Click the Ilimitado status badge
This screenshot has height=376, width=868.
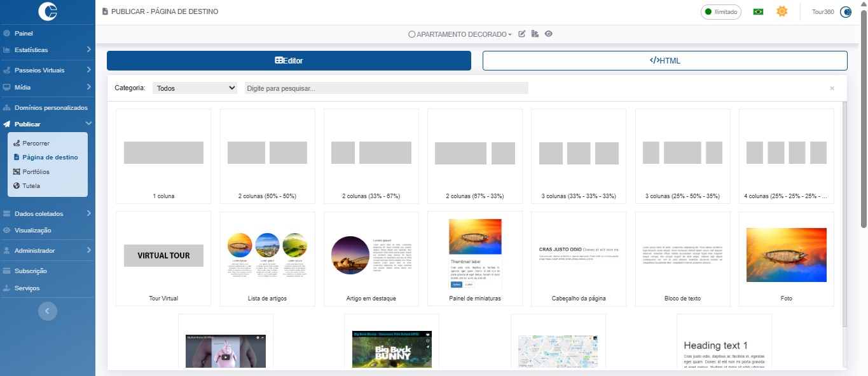(x=720, y=11)
